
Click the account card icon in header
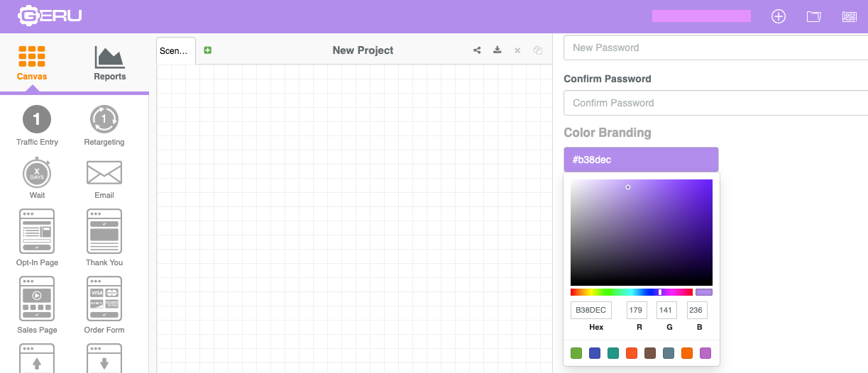click(850, 16)
